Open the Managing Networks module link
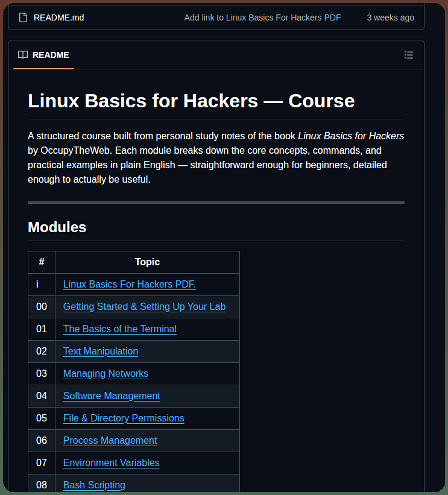This screenshot has height=495, width=448. (x=106, y=373)
